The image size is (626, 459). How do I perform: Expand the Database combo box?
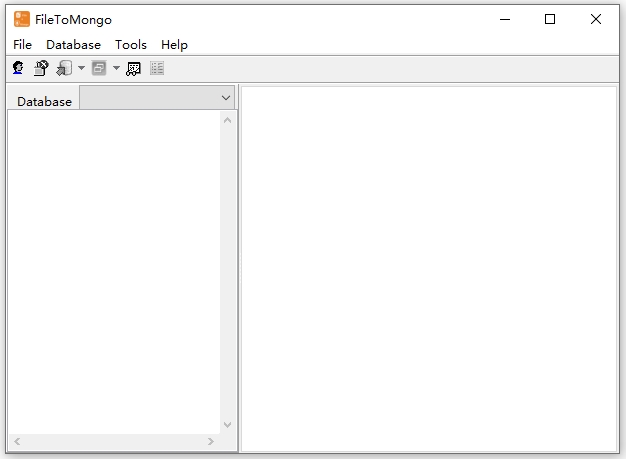pos(157,98)
